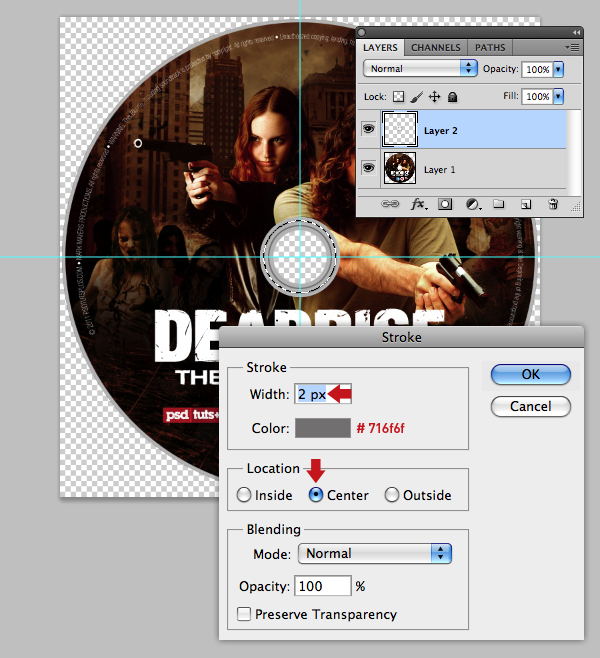Screen dimensions: 600x658
Task: Click the Lock all padlock icon
Action: (x=452, y=97)
